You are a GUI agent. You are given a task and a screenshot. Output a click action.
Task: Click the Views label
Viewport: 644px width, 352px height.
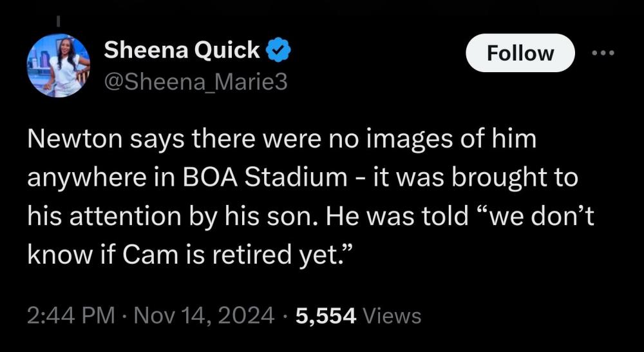(x=392, y=316)
